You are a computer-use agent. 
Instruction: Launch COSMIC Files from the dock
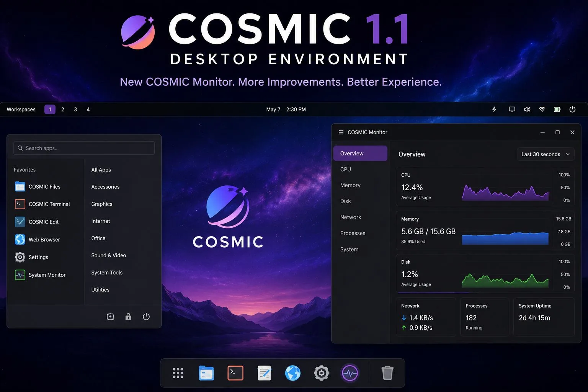[206, 373]
